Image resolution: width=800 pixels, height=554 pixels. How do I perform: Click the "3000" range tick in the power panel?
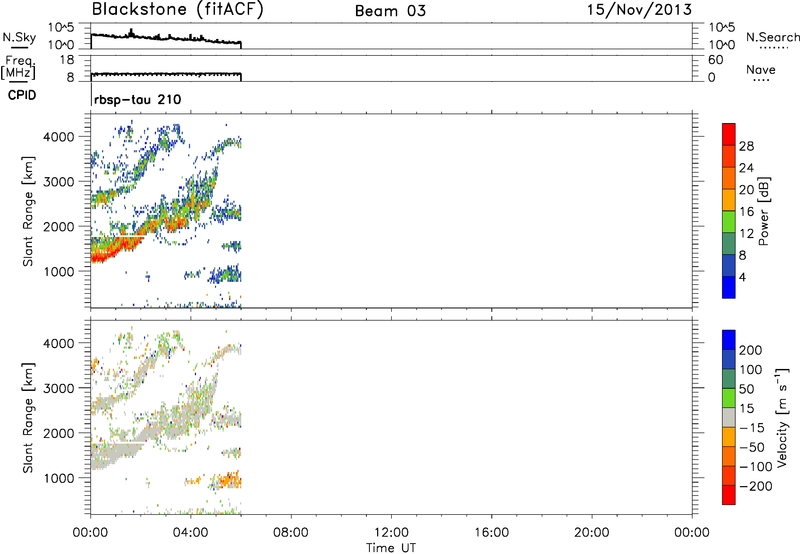tap(59, 182)
